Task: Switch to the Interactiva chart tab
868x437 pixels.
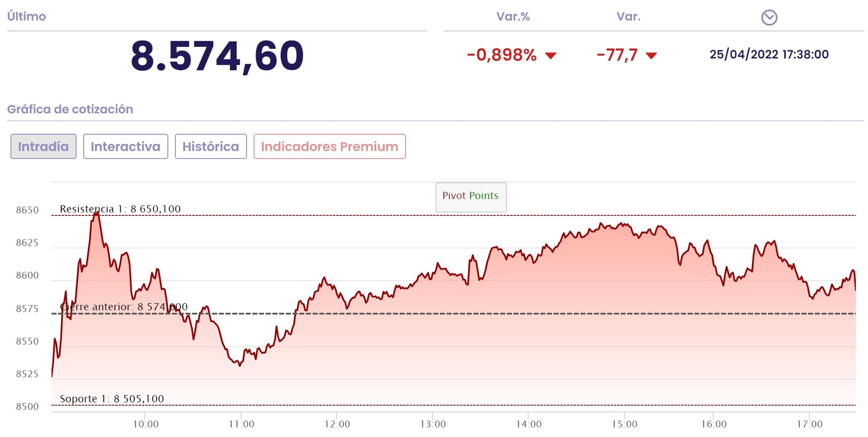Action: (x=125, y=146)
